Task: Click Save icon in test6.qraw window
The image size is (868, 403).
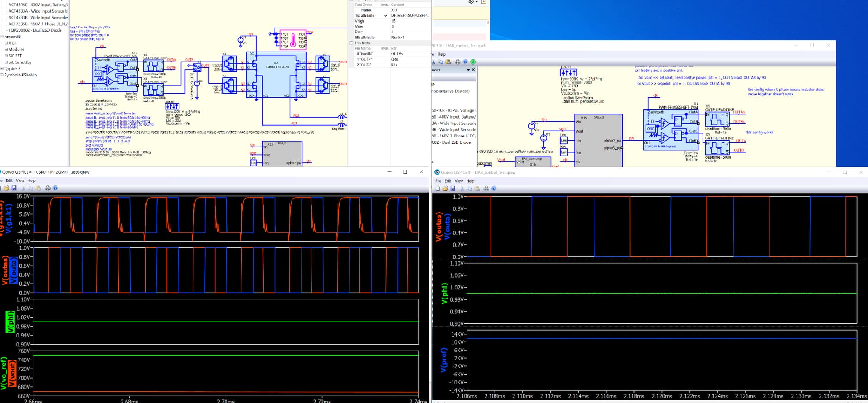Action: pos(14,188)
